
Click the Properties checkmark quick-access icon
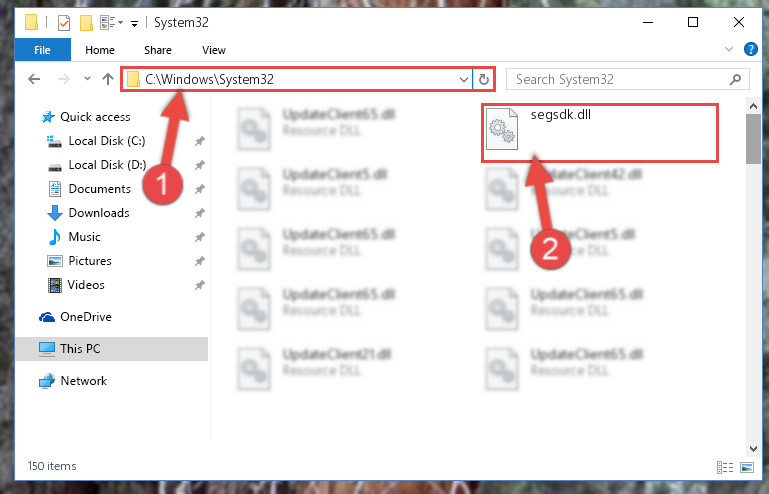(64, 23)
